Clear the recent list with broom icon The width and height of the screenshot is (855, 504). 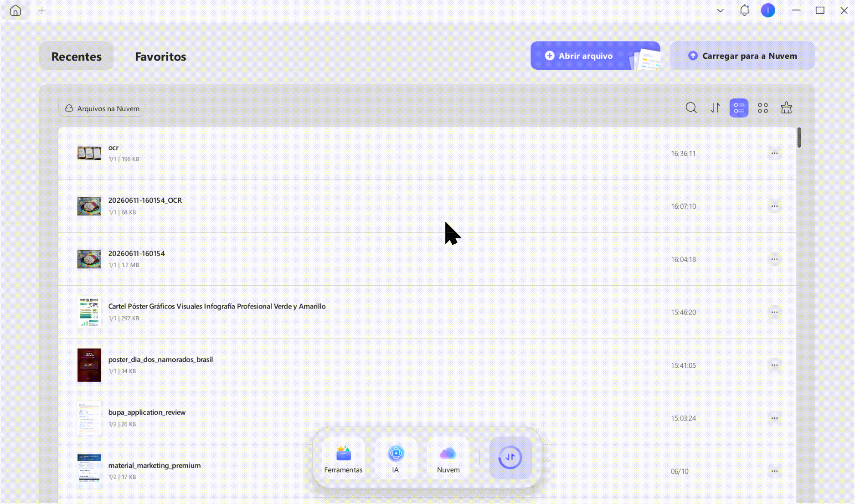pos(786,108)
